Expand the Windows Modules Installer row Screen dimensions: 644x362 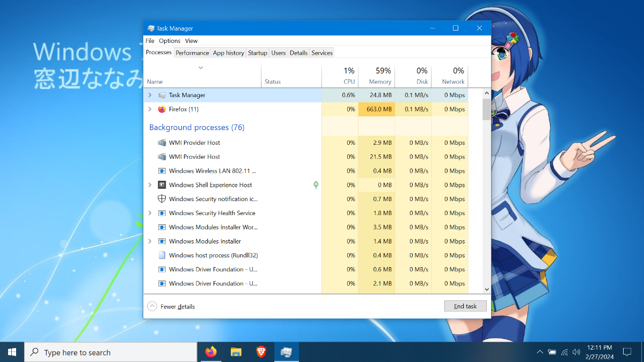[150, 241]
